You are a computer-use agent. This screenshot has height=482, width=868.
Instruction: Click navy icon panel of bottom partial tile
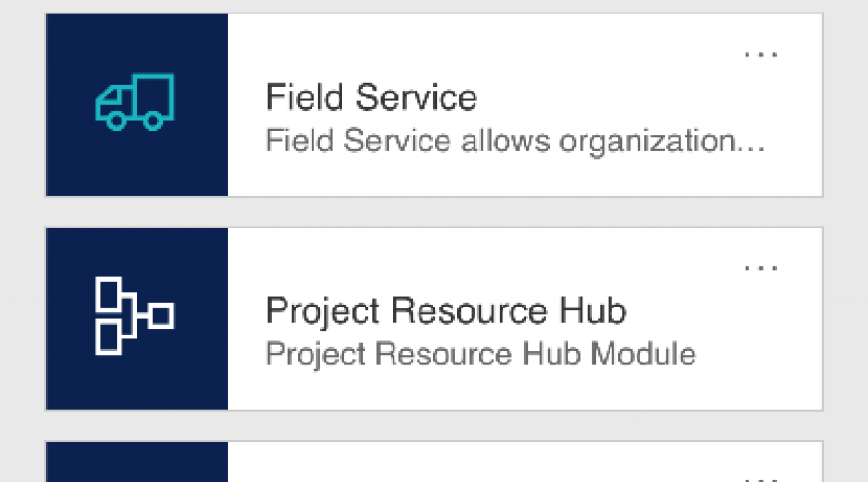tap(136, 463)
